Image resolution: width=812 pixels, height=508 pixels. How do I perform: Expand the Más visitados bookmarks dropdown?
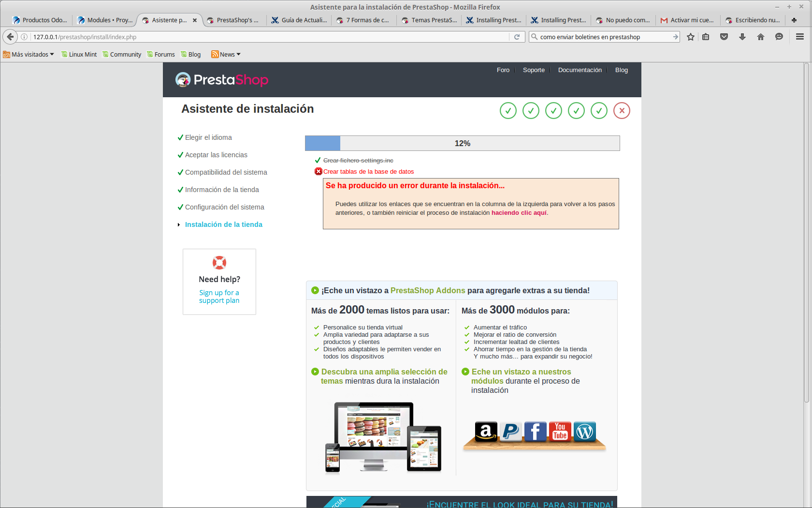click(x=29, y=54)
